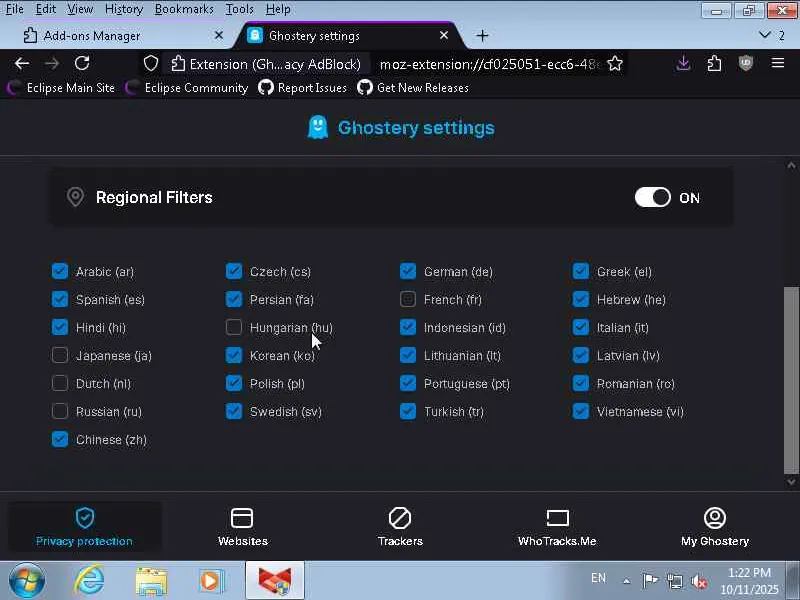Open File Explorer from the taskbar
The width and height of the screenshot is (800, 600).
[x=151, y=581]
